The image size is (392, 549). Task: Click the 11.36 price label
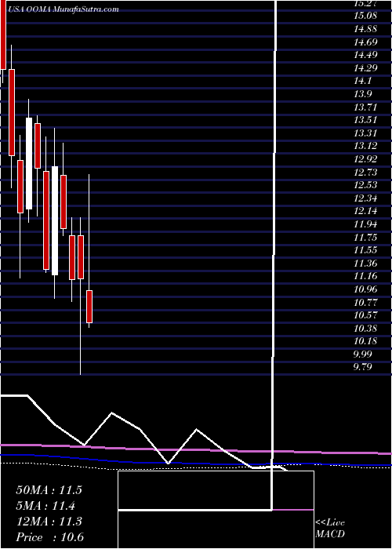point(365,264)
